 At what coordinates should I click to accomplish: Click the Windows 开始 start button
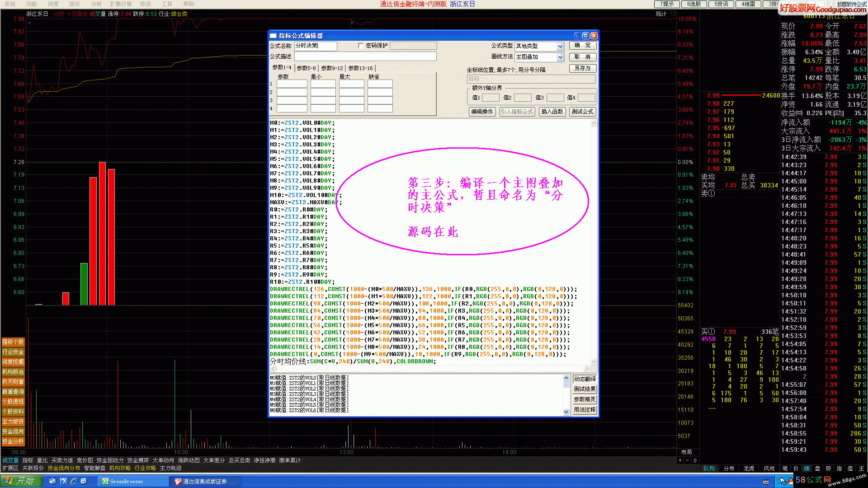21,481
